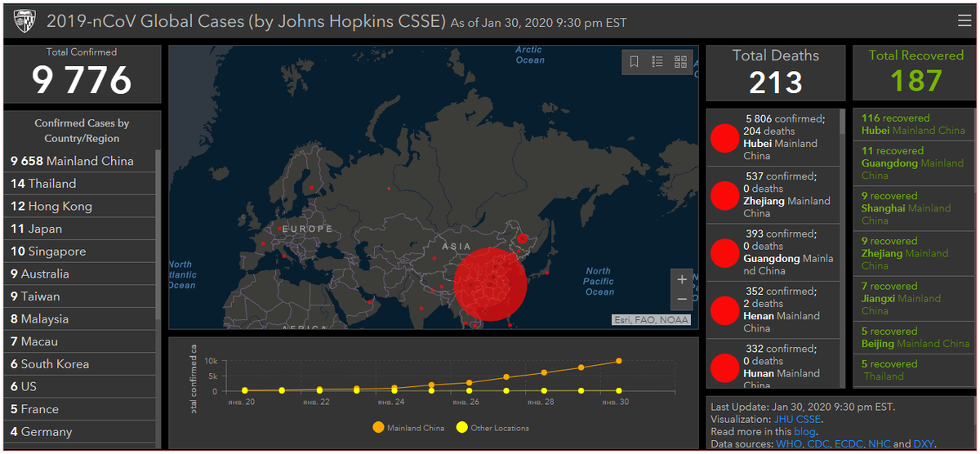
Task: Click the Johns Hopkins shield logo
Action: [24, 21]
